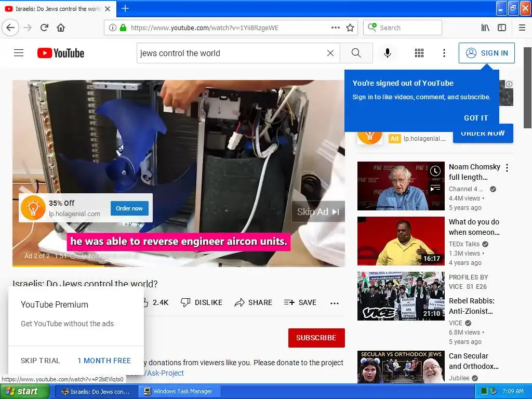Open page actions three-dot menu in address bar
The image size is (532, 399).
pos(335,28)
